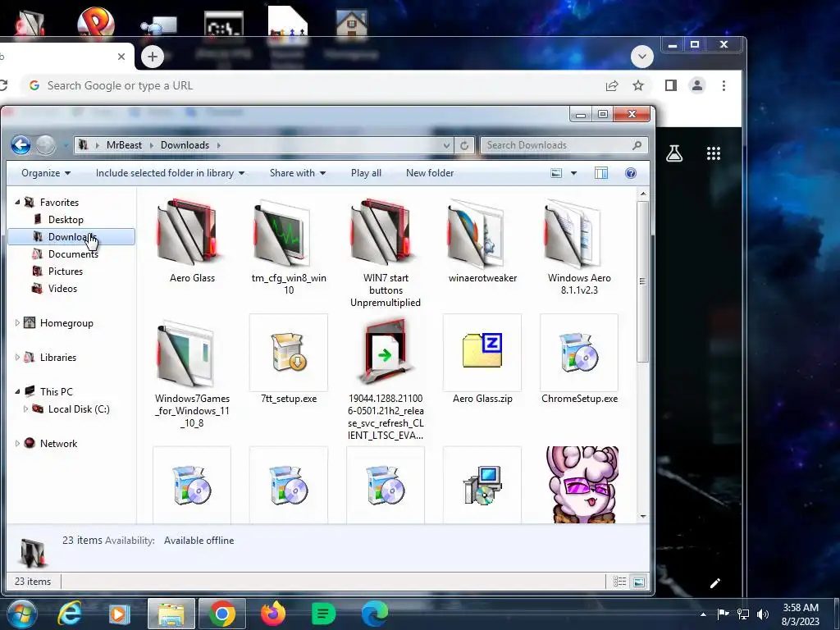Select the pink character image thumbnail
This screenshot has height=630, width=840.
(x=582, y=484)
